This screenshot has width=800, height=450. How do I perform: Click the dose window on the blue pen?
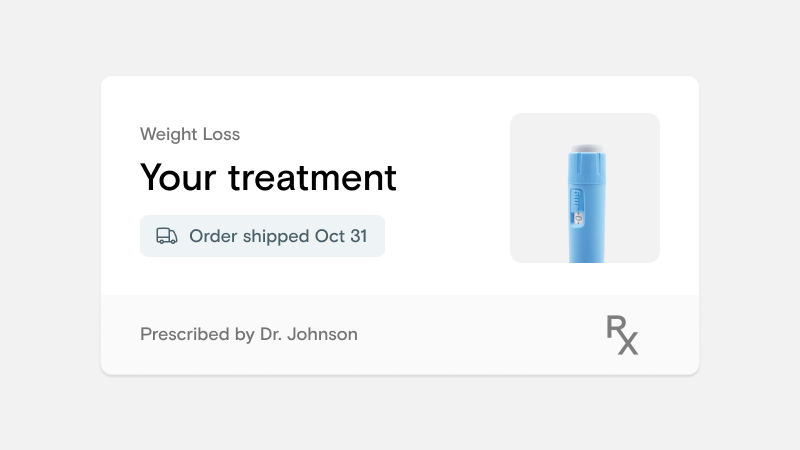point(578,212)
